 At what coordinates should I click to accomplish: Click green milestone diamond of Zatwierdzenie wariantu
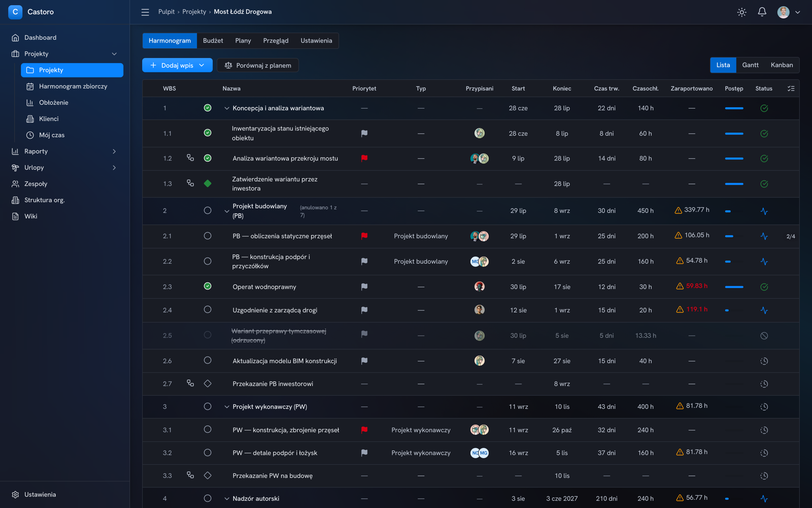point(208,183)
